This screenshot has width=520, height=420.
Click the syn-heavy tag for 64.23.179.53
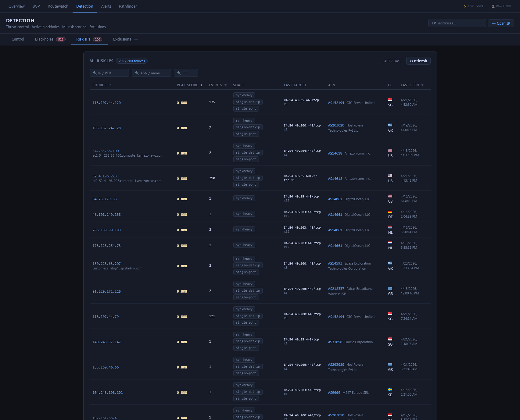(244, 198)
